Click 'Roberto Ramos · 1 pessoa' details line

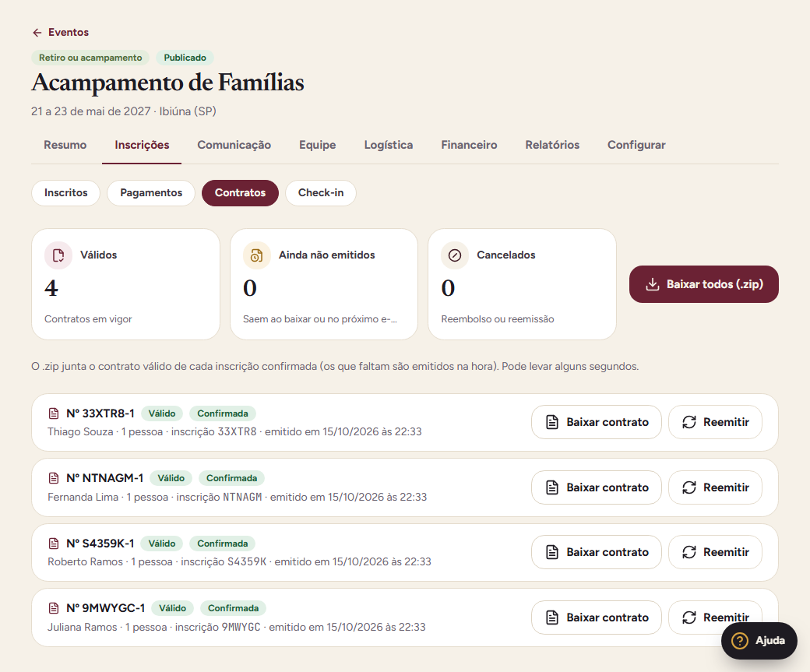point(239,562)
